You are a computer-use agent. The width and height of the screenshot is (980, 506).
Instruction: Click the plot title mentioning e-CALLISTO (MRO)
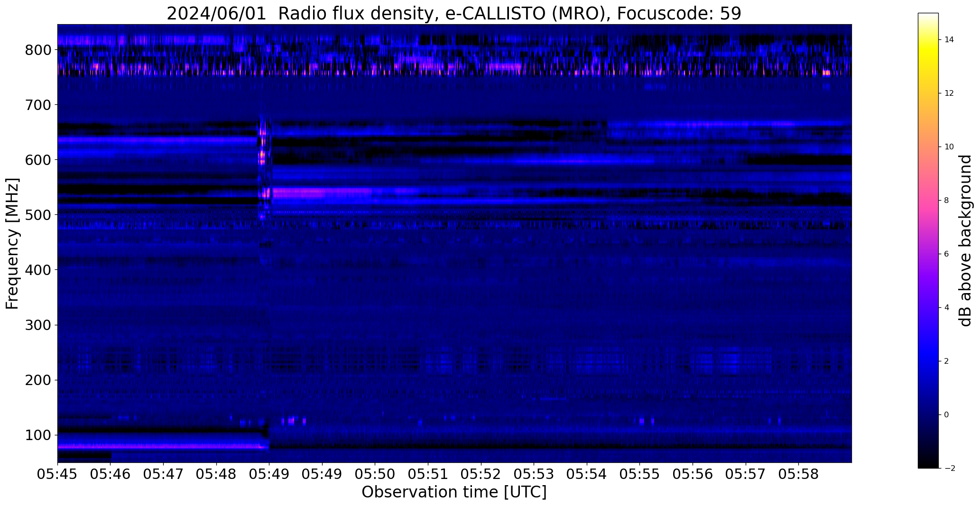tap(454, 14)
